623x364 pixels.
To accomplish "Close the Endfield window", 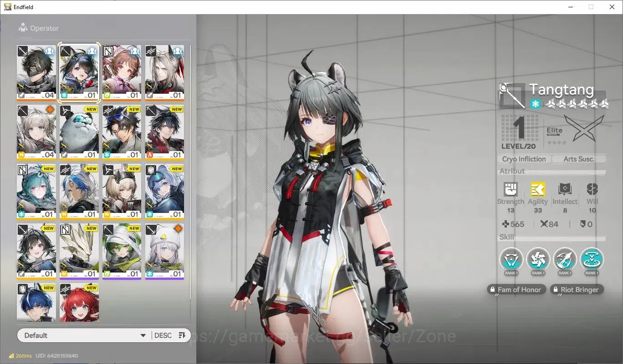I will (x=612, y=7).
